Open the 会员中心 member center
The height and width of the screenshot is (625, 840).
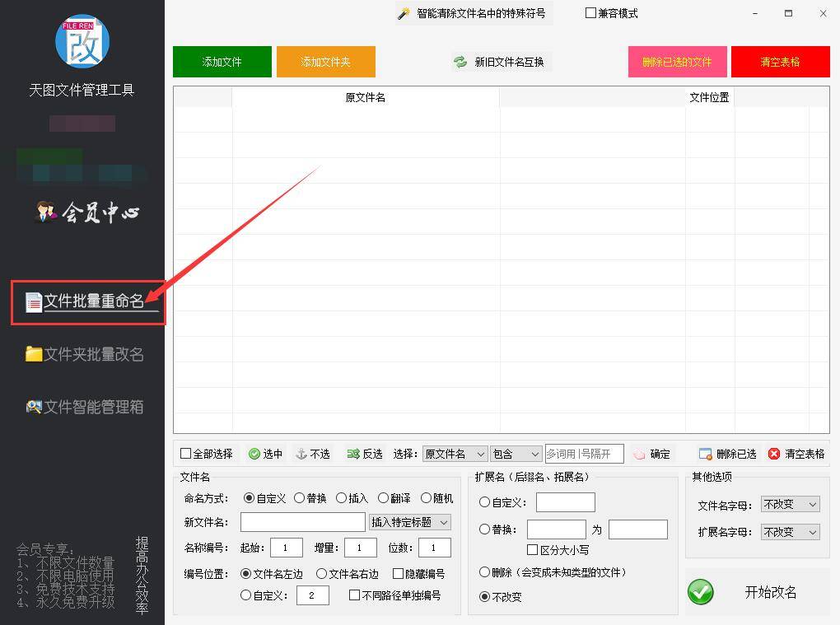click(x=87, y=212)
